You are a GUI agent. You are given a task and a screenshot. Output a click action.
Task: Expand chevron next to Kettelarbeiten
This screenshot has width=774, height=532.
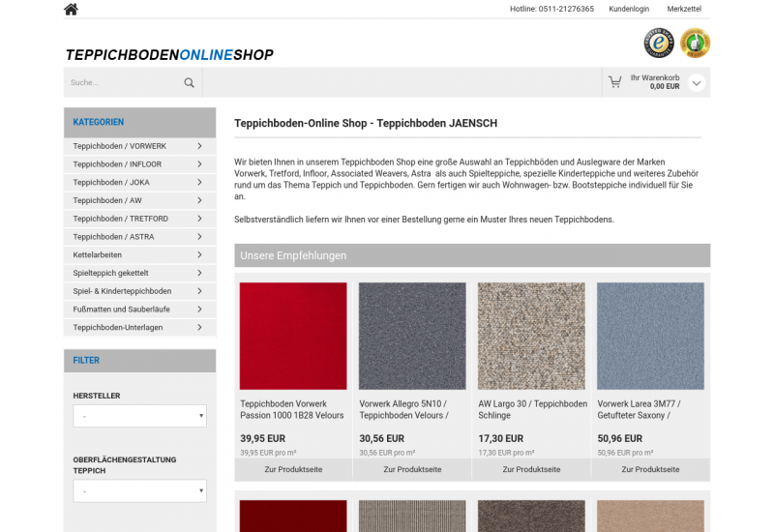(199, 254)
